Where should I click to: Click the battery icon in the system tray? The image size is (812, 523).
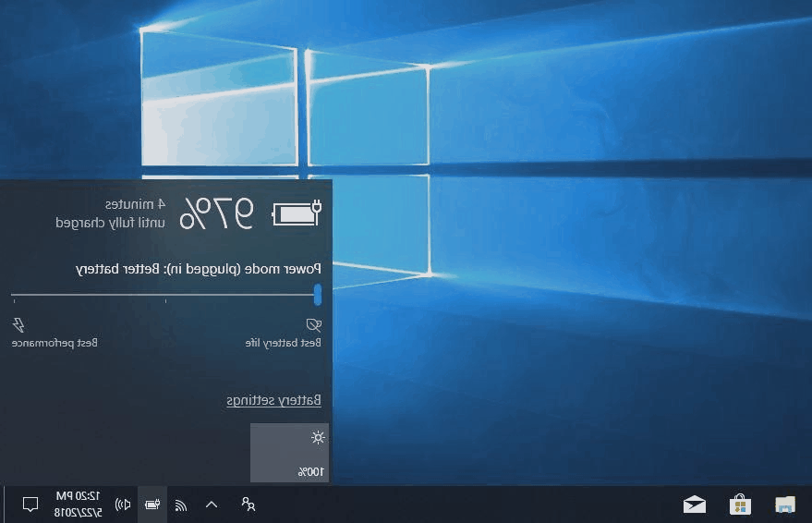(x=151, y=505)
